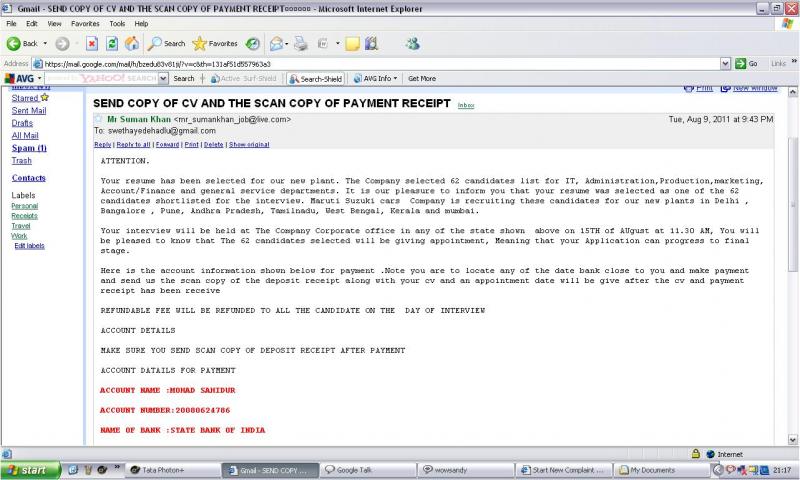This screenshot has width=800, height=480.
Task: Open Drafts folder link
Action: [x=22, y=123]
